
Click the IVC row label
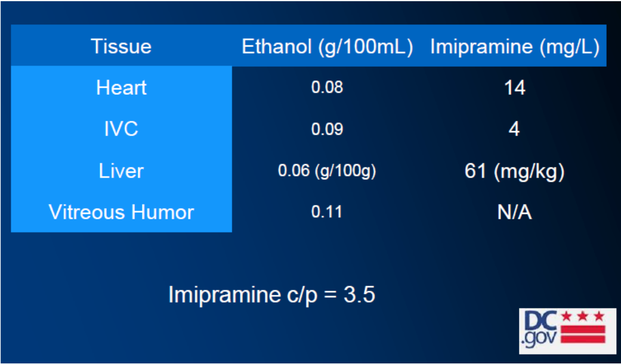tap(121, 129)
